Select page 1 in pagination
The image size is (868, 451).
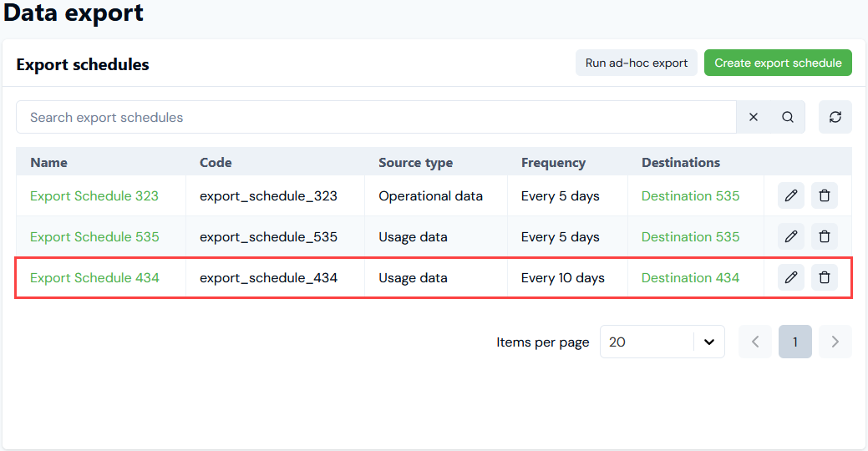coord(795,342)
